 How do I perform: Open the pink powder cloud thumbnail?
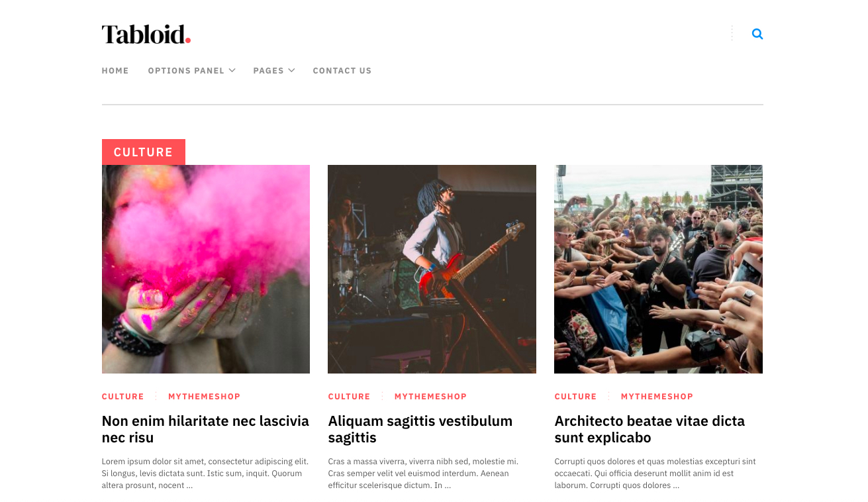[206, 269]
